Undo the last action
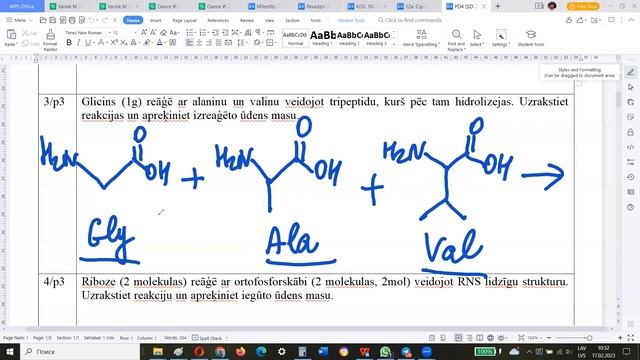Image resolution: width=640 pixels, height=360 pixels. (x=92, y=20)
